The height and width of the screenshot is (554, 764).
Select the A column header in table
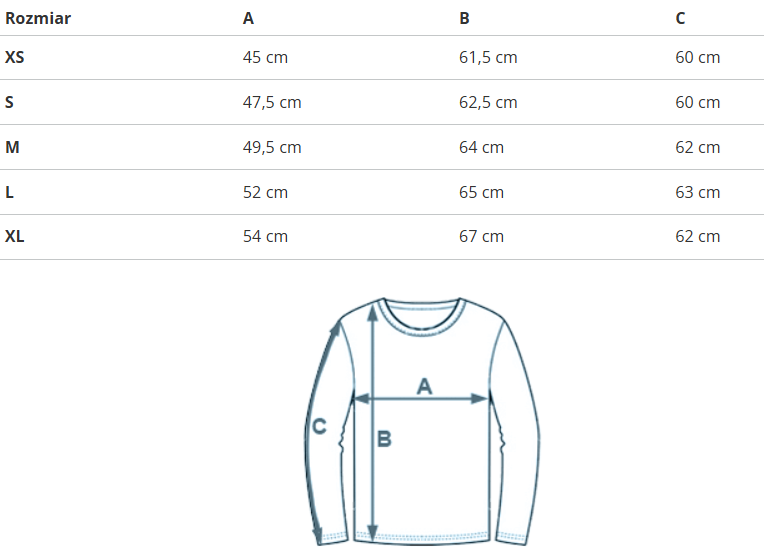click(248, 18)
